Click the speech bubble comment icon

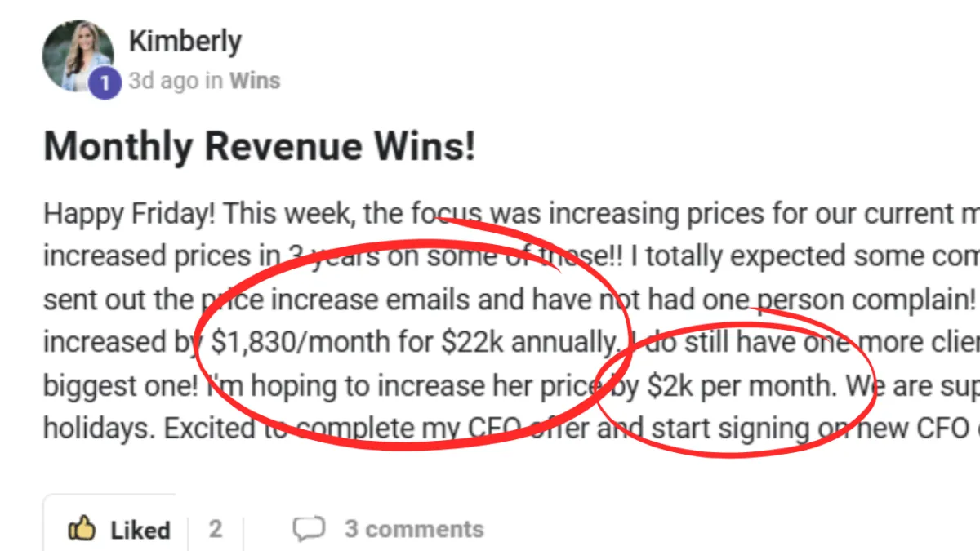click(309, 529)
